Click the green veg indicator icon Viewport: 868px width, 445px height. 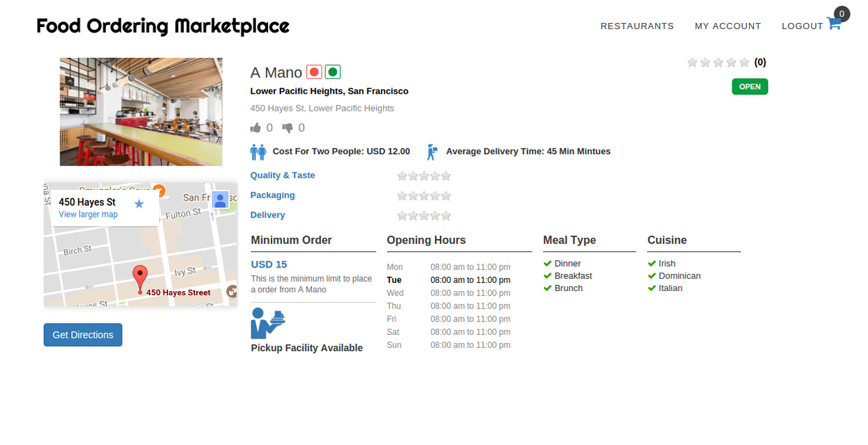[332, 72]
